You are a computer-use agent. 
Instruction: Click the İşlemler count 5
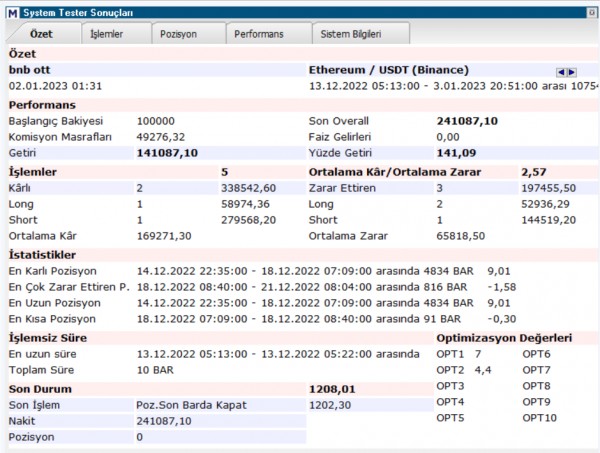(225, 172)
